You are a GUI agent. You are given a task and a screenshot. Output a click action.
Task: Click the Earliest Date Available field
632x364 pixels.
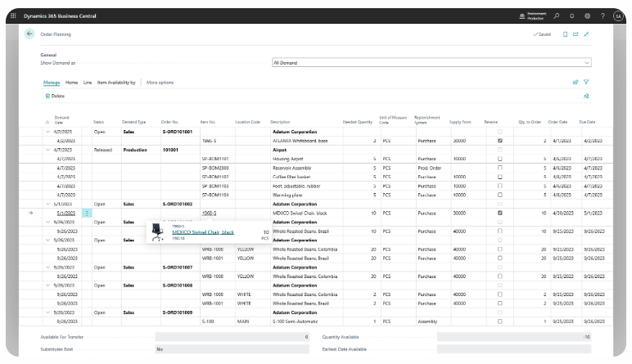[514, 349]
